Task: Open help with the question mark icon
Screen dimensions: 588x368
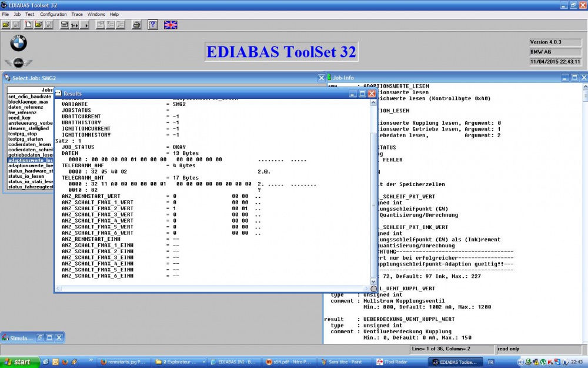Action: coord(153,25)
